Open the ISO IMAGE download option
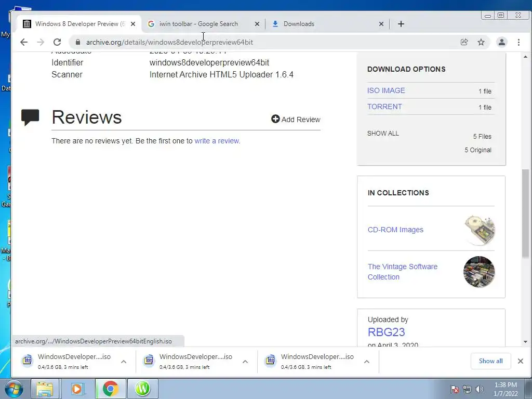Screen dimensions: 532x399 pyautogui.click(x=386, y=90)
